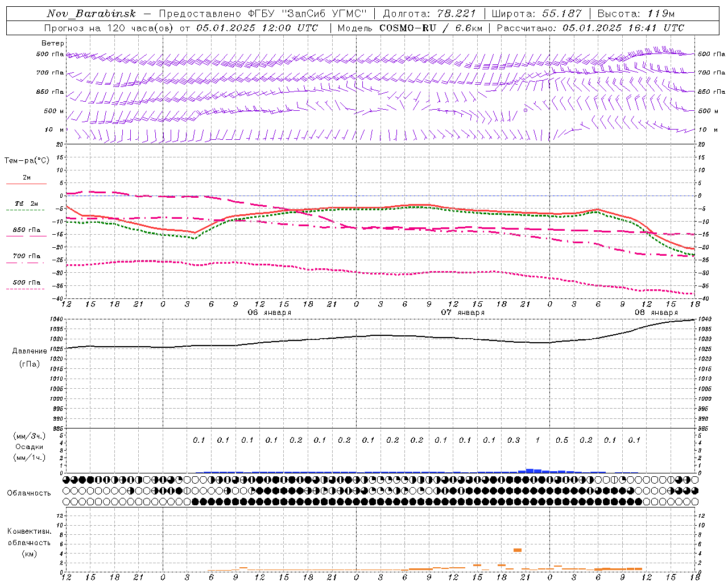Image resolution: width=728 pixels, height=582 pixels.
Task: Click the tallest blue hourly precipitation bar
Action: [x=530, y=471]
